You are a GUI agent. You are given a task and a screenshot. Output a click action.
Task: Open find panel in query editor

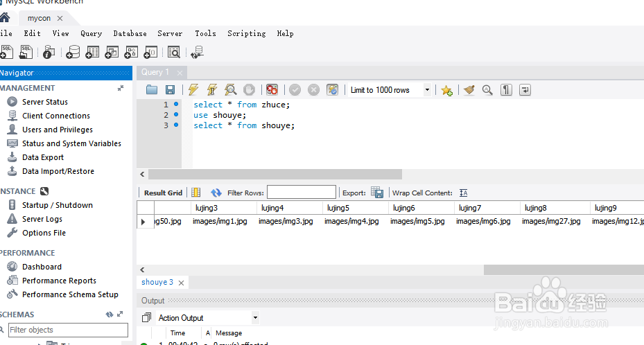487,90
